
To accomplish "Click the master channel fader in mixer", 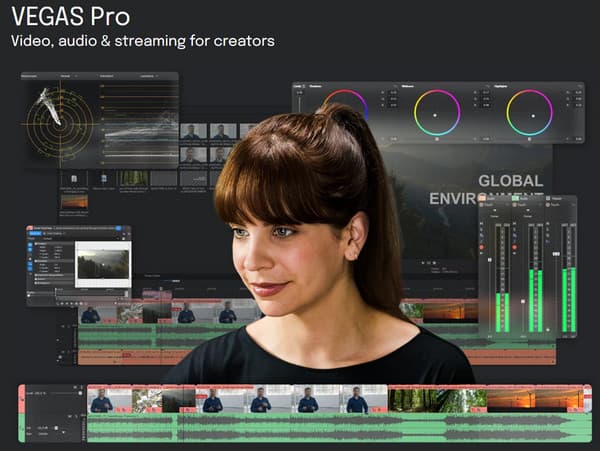I will [x=556, y=254].
